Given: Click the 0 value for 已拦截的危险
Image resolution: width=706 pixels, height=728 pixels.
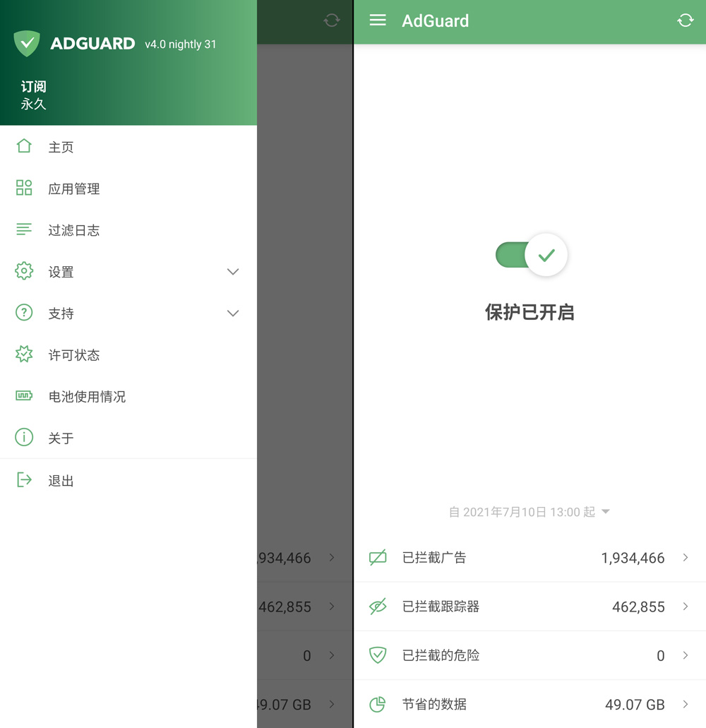Looking at the screenshot, I should pyautogui.click(x=661, y=655).
